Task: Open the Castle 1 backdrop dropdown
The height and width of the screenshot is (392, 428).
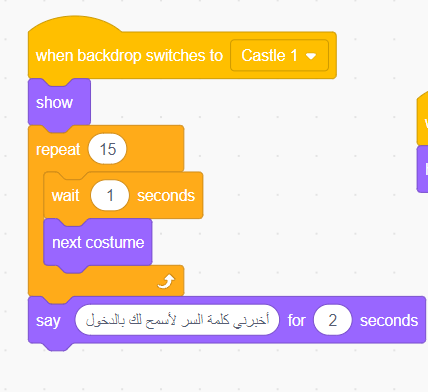Action: click(x=279, y=55)
